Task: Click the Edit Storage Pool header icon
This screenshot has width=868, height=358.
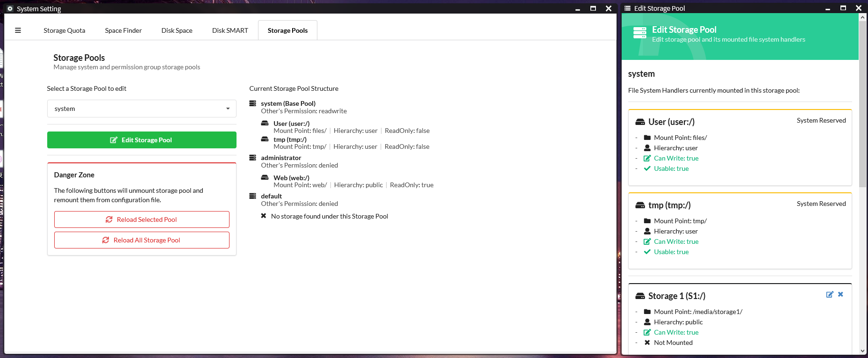Action: coord(639,33)
